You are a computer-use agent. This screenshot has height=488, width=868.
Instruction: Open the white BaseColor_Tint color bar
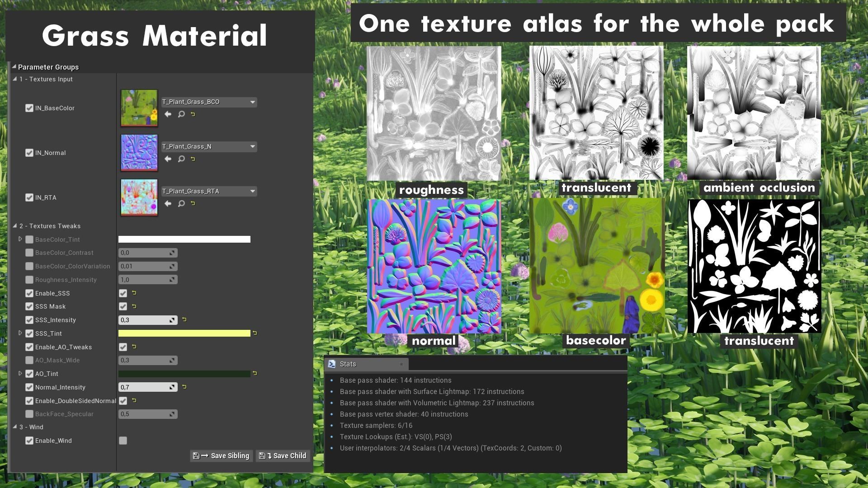coord(184,239)
